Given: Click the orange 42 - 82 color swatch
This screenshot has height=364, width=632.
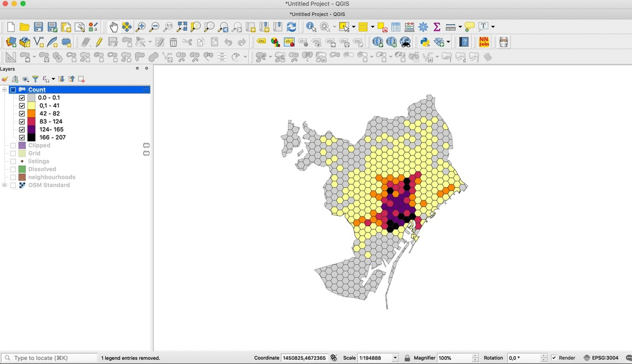Looking at the screenshot, I should click(x=32, y=114).
